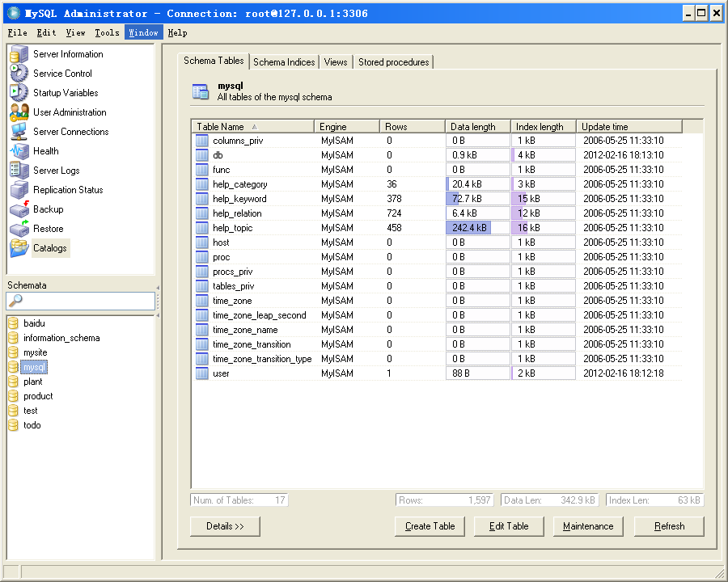Select the Startup Variables icon
The height and width of the screenshot is (582, 728).
19,93
